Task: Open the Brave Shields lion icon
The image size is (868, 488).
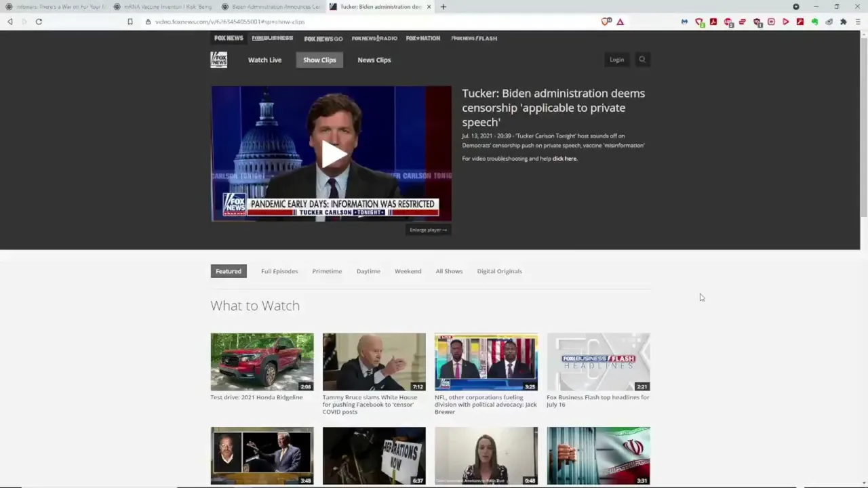Action: point(606,22)
